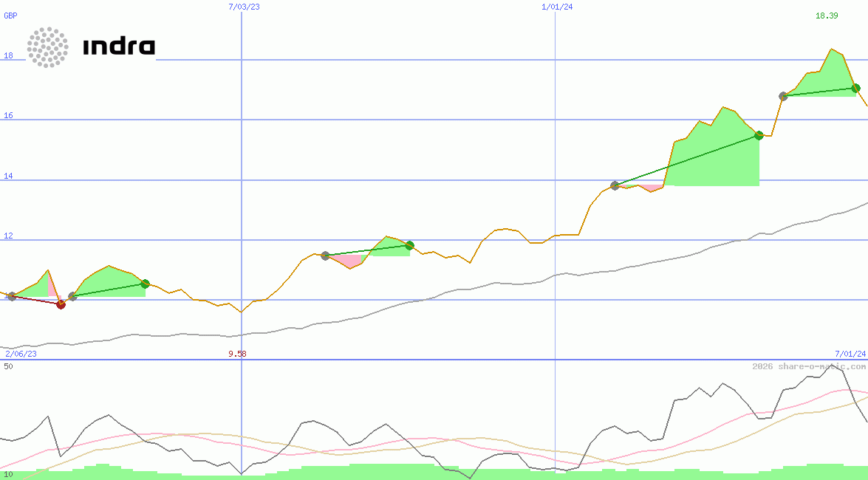Click the 9.58 low price label
Screen dimensions: 868x480
(237, 354)
